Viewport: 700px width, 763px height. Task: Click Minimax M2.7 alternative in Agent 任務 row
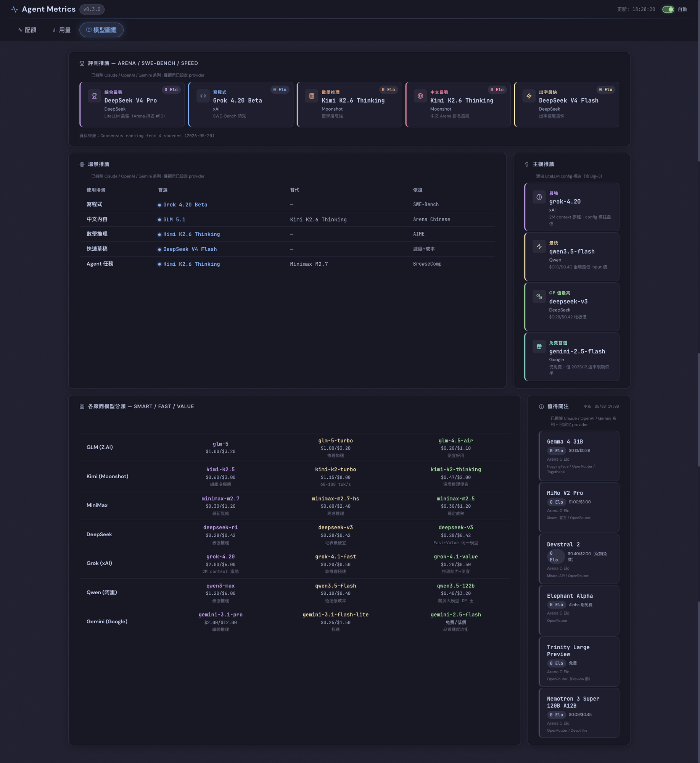(x=309, y=264)
